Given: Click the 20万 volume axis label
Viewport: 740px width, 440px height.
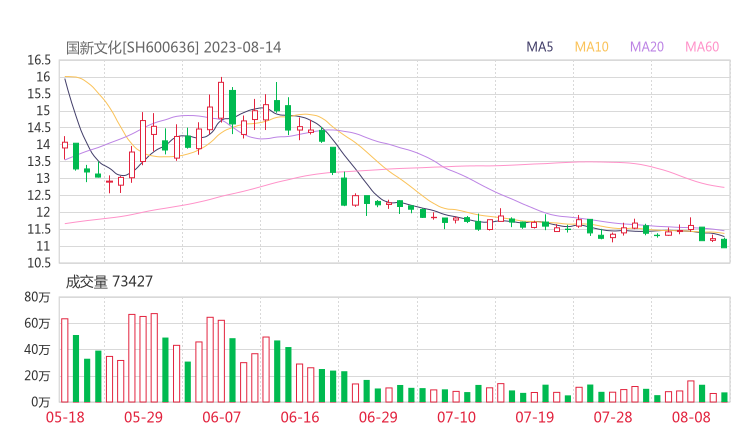Looking at the screenshot, I should point(37,376).
